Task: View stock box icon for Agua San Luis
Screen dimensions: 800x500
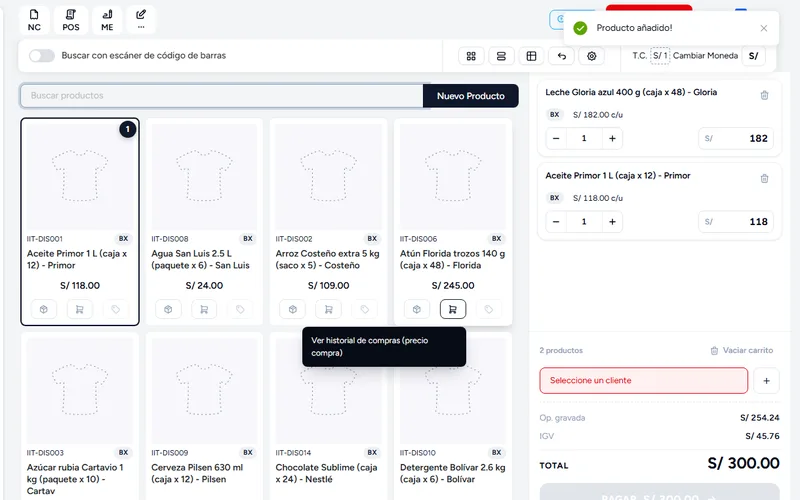Action: click(168, 309)
